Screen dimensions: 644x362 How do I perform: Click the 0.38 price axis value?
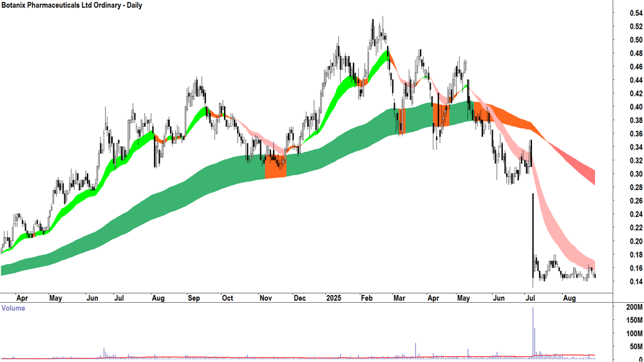pyautogui.click(x=636, y=120)
